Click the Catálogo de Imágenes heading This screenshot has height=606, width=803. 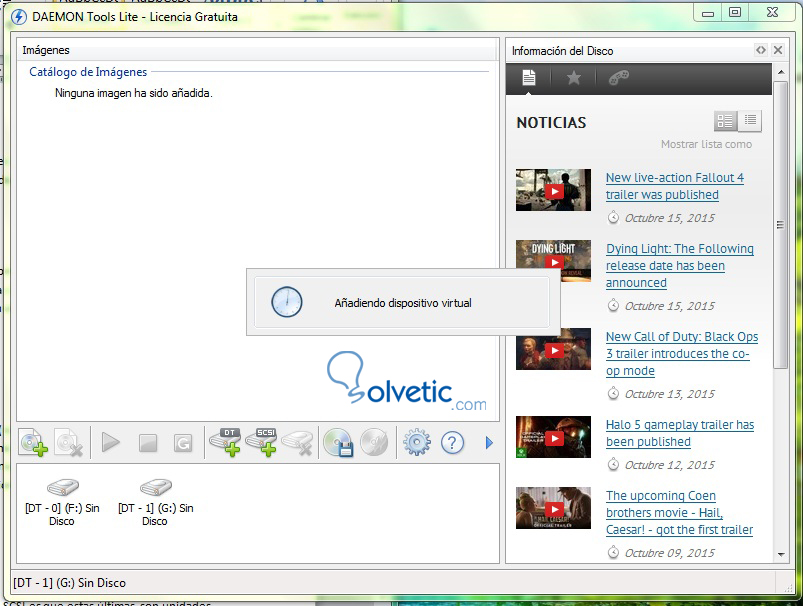[x=88, y=72]
